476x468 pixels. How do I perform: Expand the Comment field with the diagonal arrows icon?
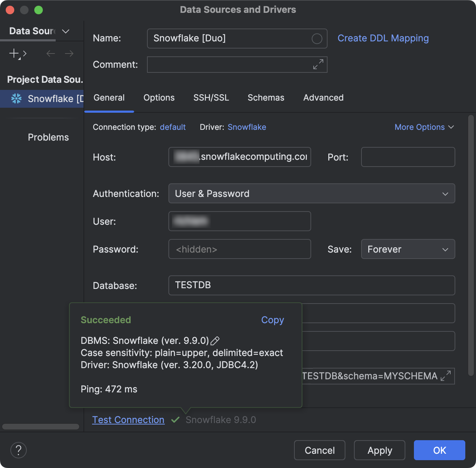coord(318,65)
